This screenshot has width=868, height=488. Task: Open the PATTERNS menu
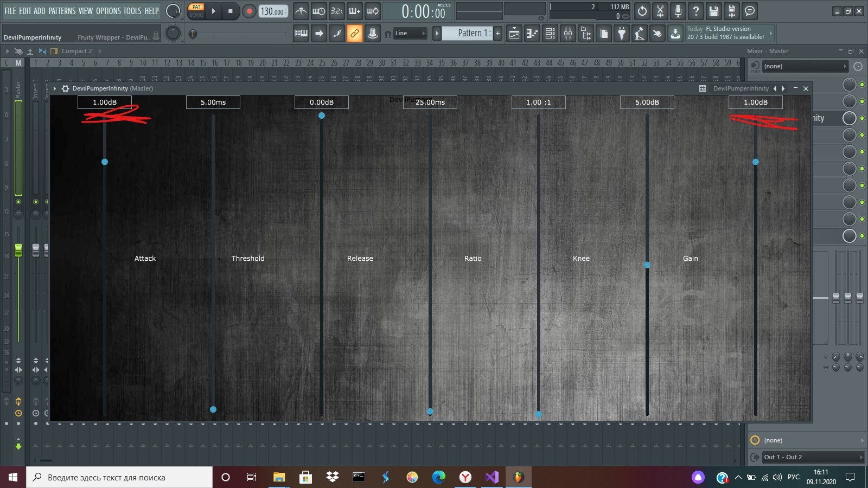coord(62,11)
